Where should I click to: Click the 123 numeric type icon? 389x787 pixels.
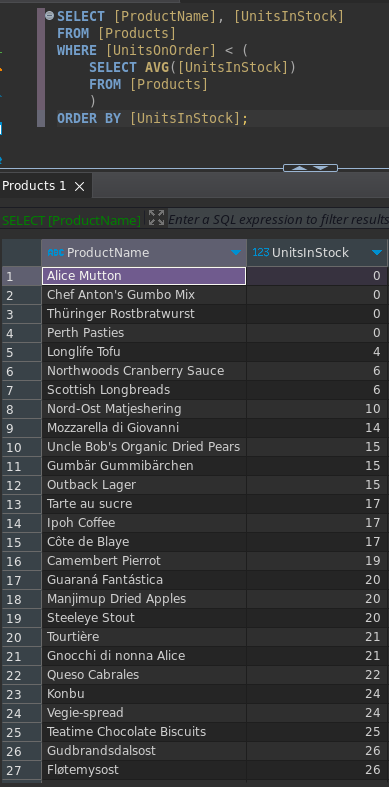261,252
